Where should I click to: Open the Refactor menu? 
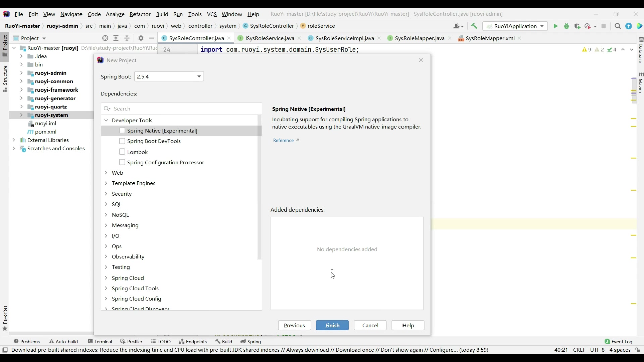140,14
